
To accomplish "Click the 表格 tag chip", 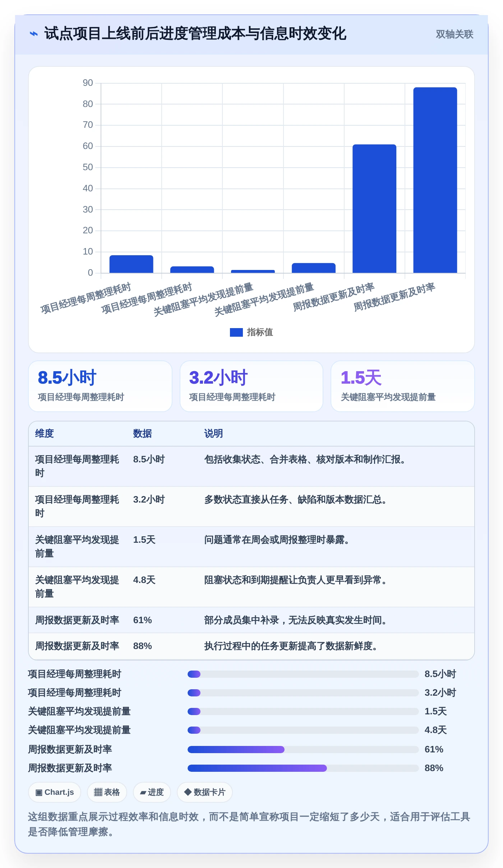I will pyautogui.click(x=107, y=792).
